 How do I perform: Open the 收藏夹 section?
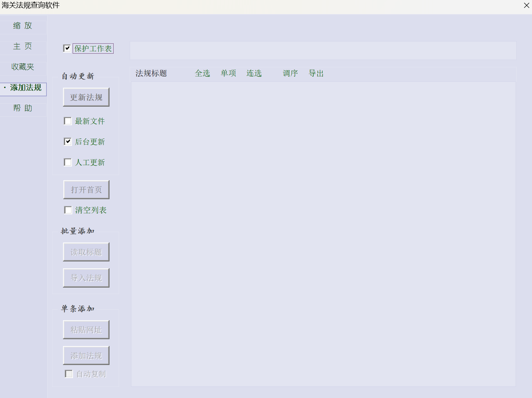tap(23, 67)
